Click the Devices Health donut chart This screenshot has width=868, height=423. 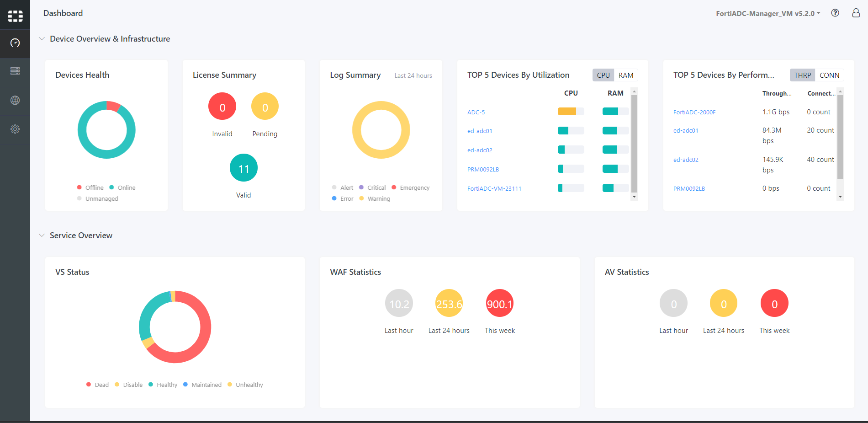(x=106, y=130)
